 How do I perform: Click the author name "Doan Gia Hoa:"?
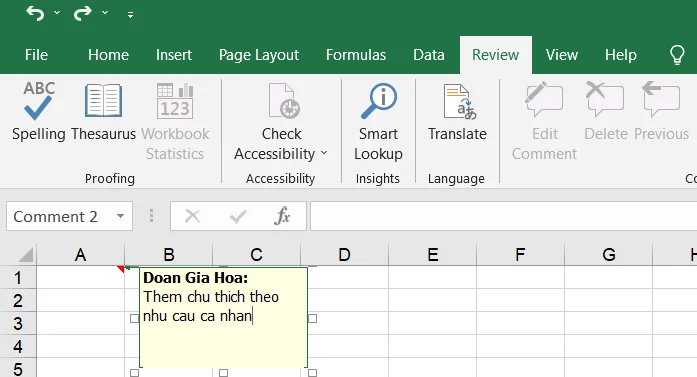tap(196, 278)
